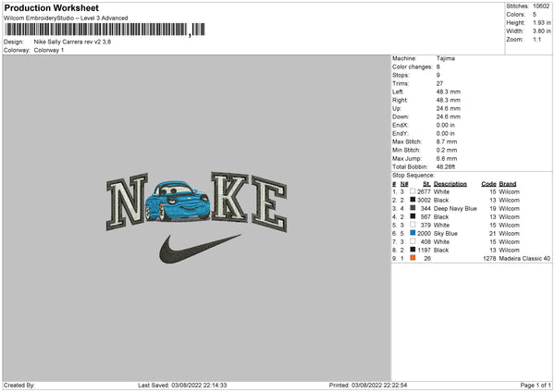
Task: Click 'Wilcom EmbroideryStudio – Level 3 Advanced' text
Action: [66, 18]
